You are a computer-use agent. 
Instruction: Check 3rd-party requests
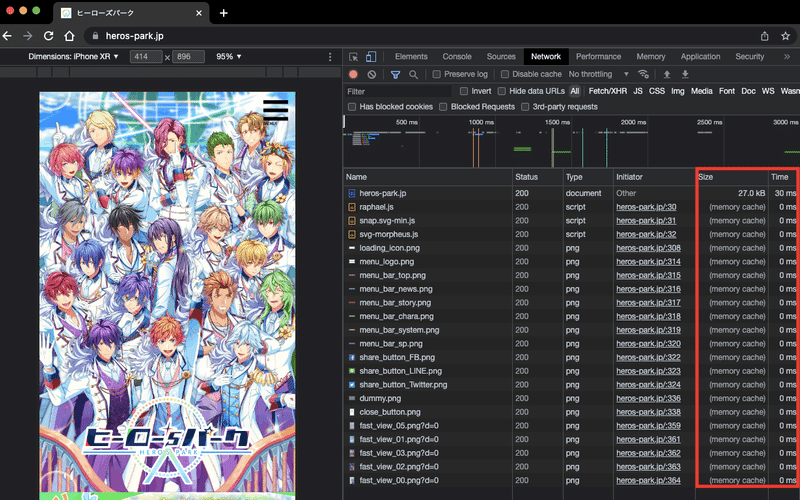coord(524,107)
